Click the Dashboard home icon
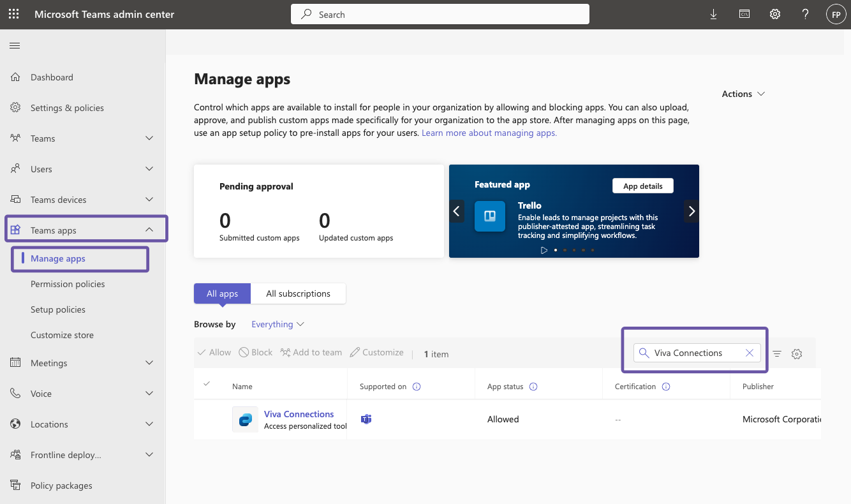Viewport: 851px width, 504px height. (x=15, y=77)
